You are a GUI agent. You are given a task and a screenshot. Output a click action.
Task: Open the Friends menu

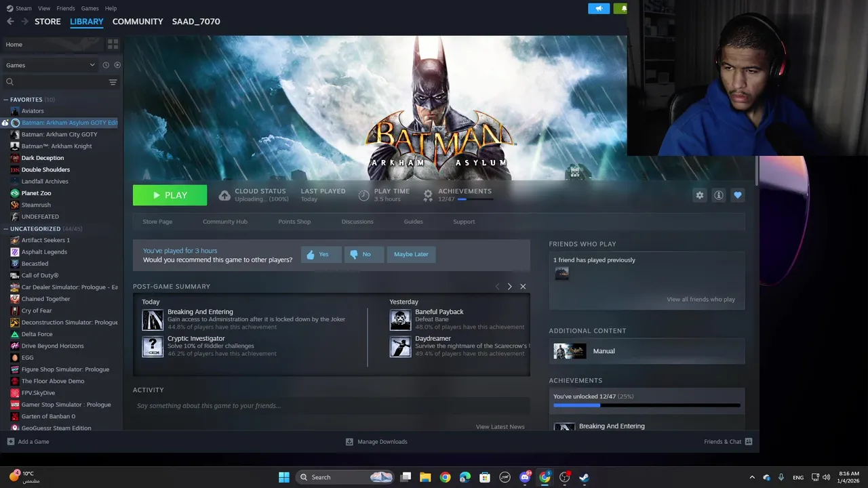point(66,8)
